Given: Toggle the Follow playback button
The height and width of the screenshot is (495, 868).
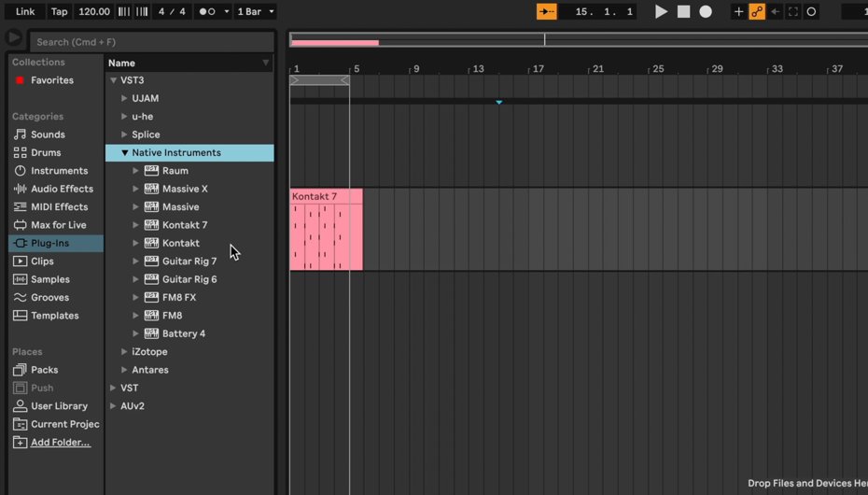Looking at the screenshot, I should [546, 11].
